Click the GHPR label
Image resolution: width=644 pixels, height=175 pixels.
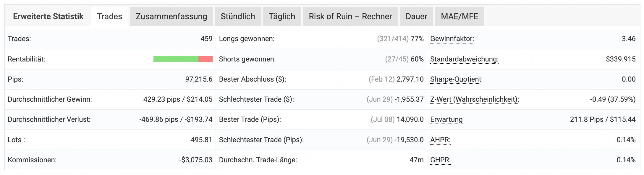(x=441, y=160)
